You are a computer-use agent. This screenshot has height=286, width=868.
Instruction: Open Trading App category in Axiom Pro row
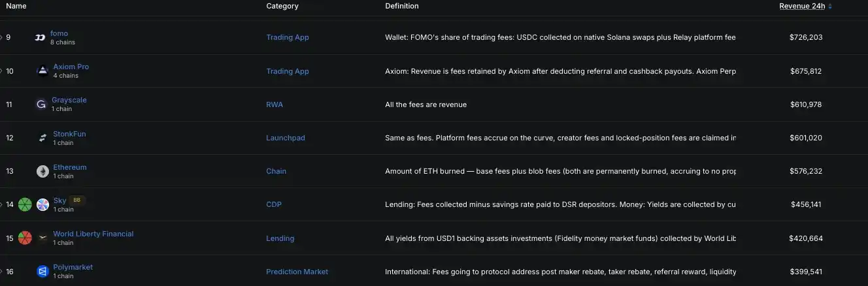pyautogui.click(x=288, y=71)
